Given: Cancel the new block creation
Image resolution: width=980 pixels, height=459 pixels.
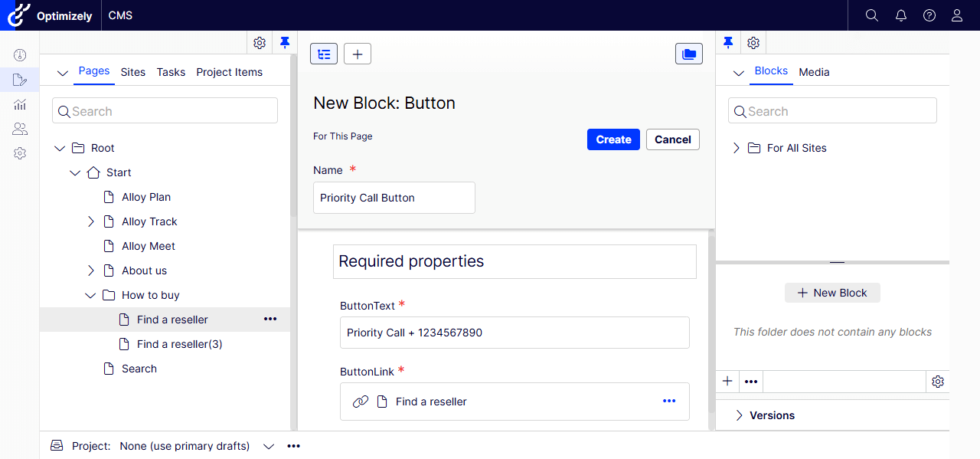Looking at the screenshot, I should 673,139.
